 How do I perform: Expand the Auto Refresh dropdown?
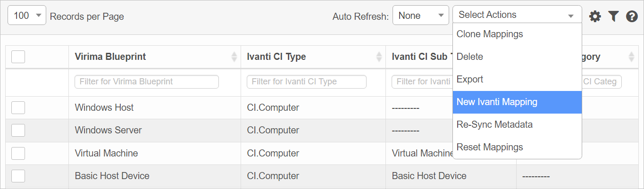point(420,16)
